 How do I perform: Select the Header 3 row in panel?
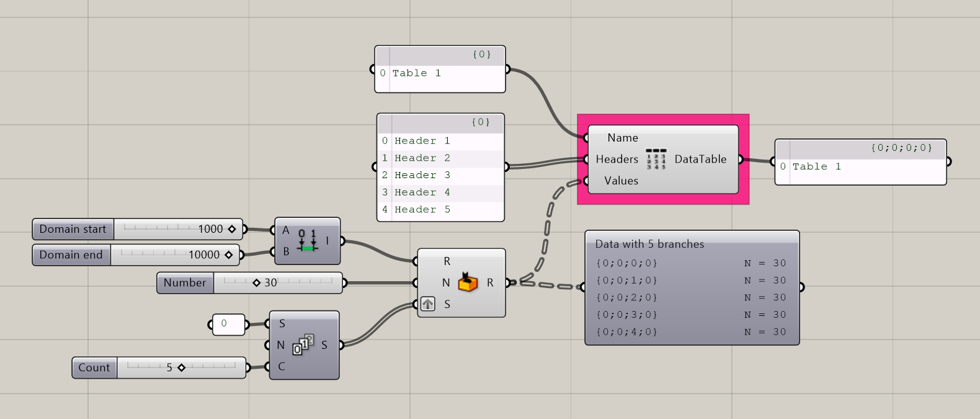(x=422, y=175)
